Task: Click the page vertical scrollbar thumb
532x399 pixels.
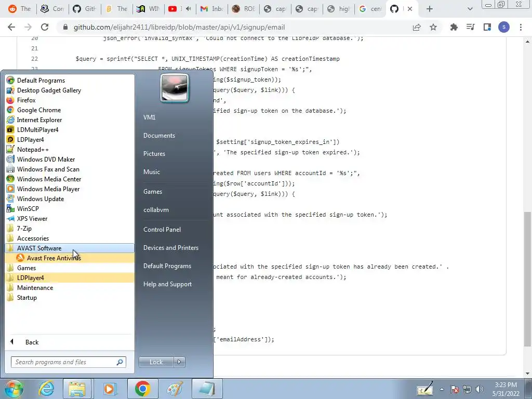Action: [527, 279]
